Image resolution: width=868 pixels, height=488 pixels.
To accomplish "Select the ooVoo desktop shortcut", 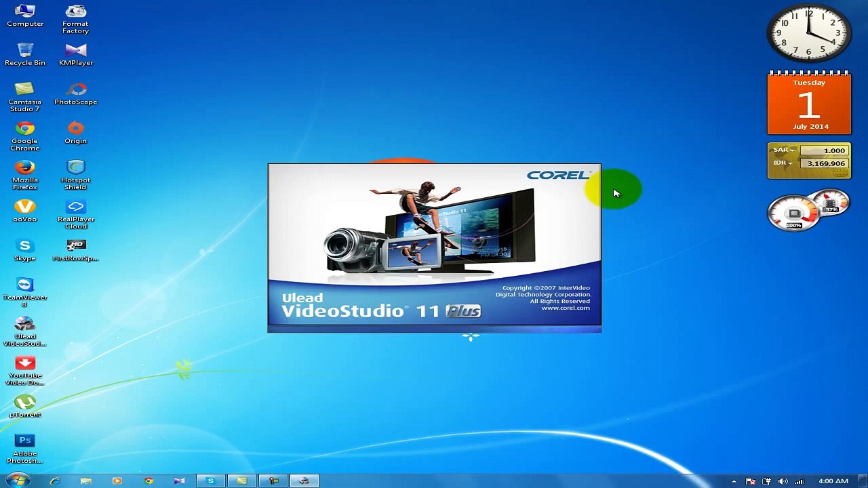I will (25, 211).
